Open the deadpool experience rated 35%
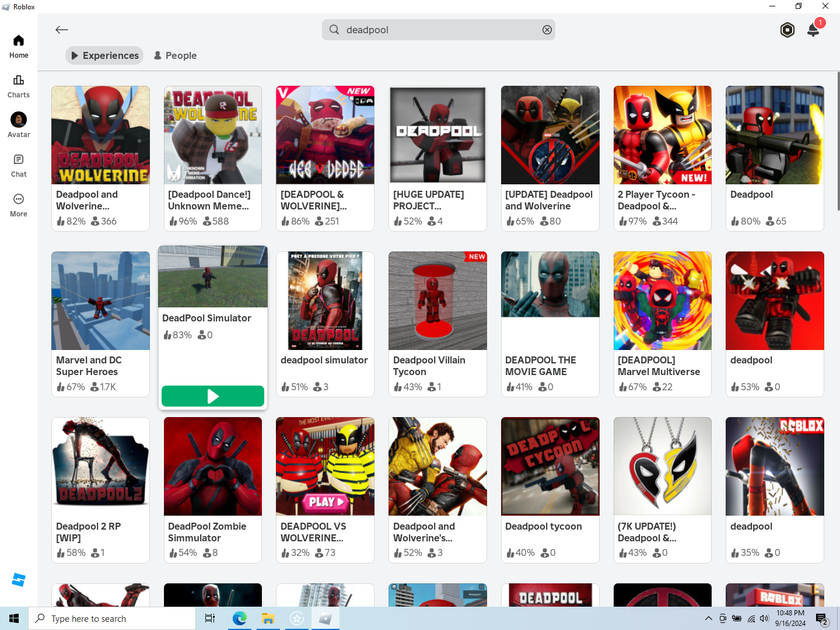840x630 pixels. click(775, 490)
